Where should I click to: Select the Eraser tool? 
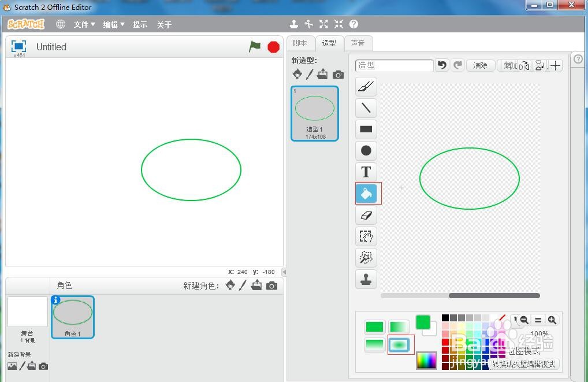coord(366,216)
